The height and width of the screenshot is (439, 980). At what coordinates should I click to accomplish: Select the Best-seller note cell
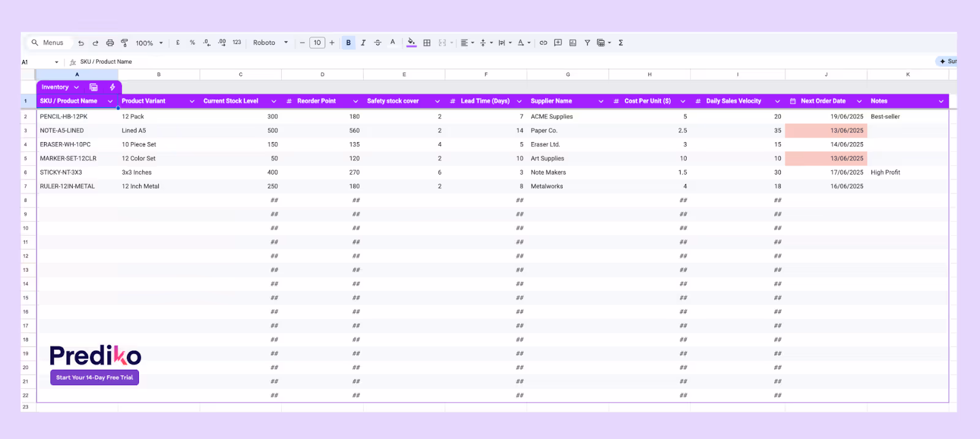[x=908, y=116]
